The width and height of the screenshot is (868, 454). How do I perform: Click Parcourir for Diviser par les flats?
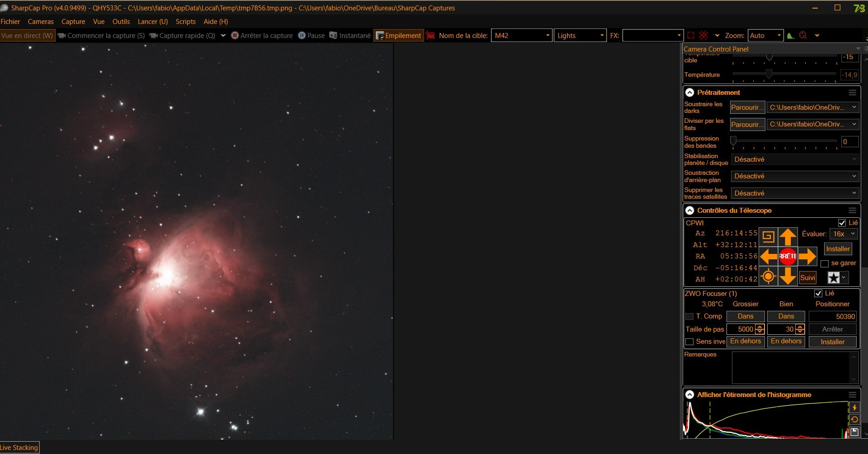(747, 124)
